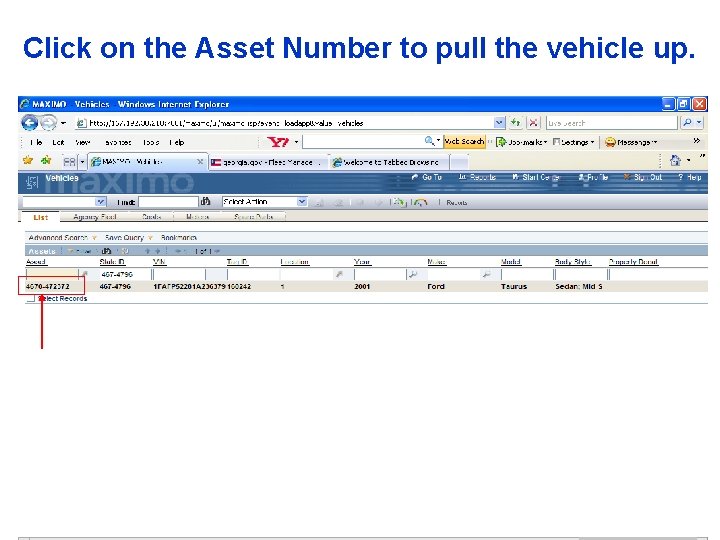Image resolution: width=720 pixels, height=540 pixels.
Task: Click the Year column header
Action: point(362,262)
